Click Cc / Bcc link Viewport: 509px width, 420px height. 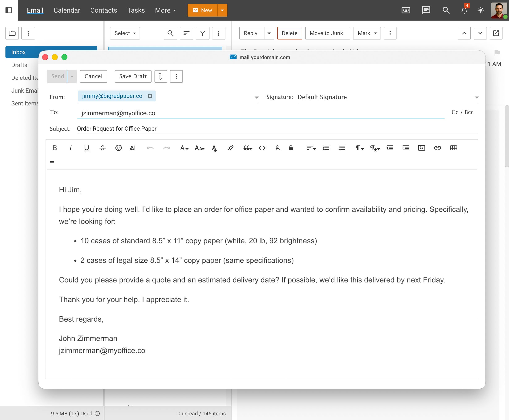(x=462, y=112)
